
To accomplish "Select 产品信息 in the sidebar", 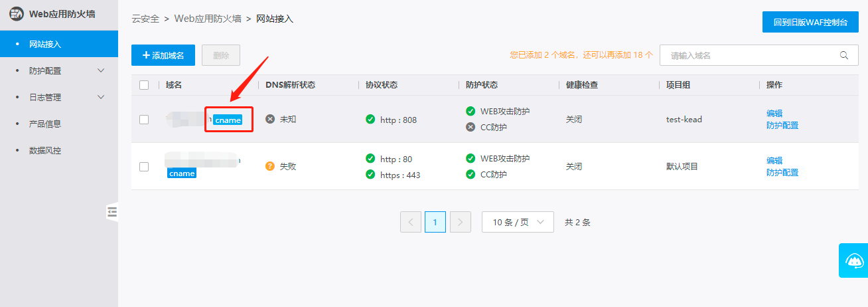I will pos(45,124).
